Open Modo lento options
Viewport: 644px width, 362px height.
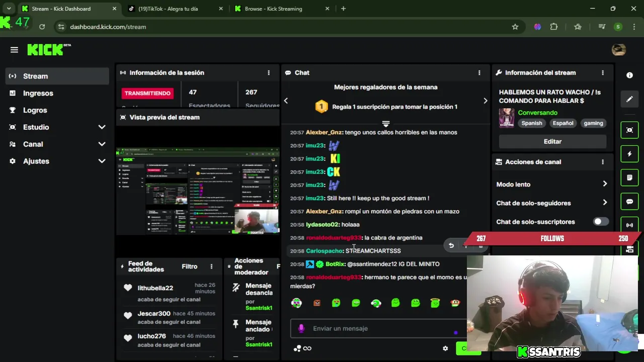coord(552,184)
